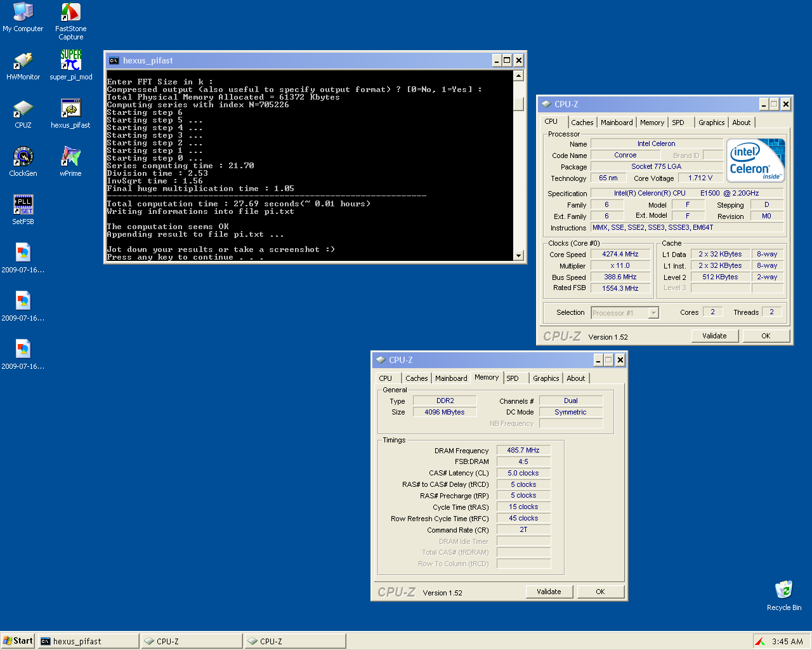Click console scrollbar up arrow
This screenshot has width=812, height=650.
click(518, 76)
